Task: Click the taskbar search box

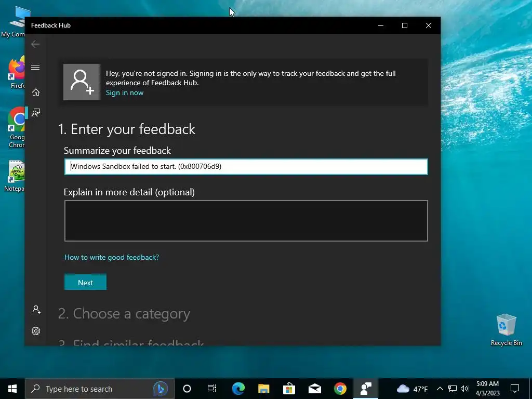Action: (99, 389)
